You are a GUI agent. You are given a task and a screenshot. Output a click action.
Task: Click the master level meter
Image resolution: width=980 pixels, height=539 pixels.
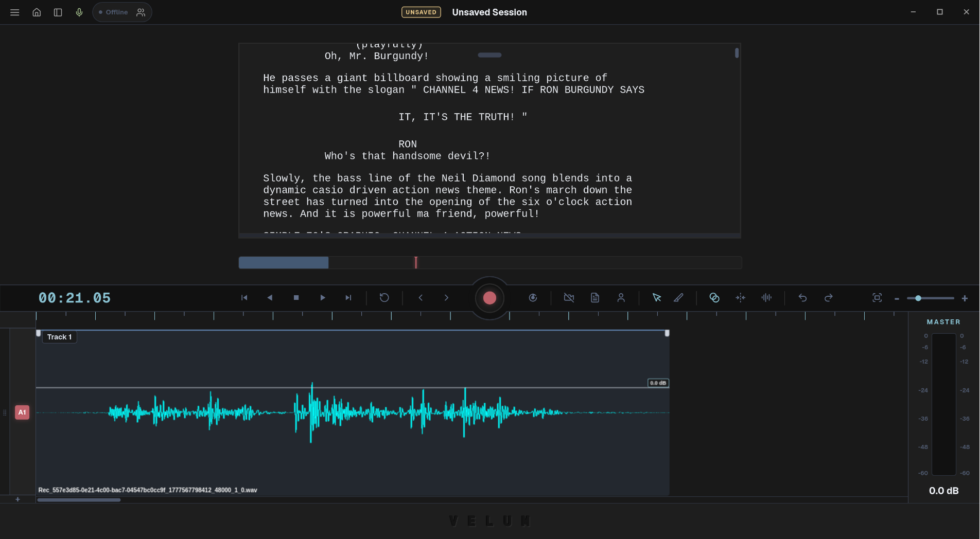coord(943,404)
